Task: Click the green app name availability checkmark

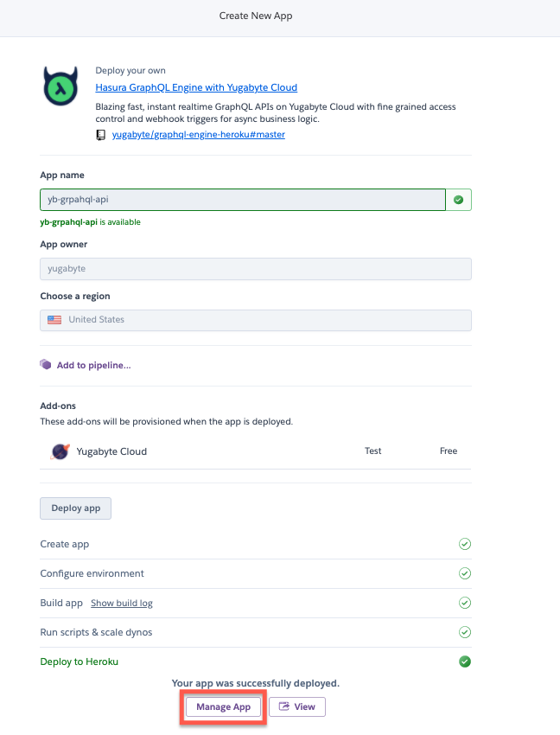Action: click(x=458, y=200)
